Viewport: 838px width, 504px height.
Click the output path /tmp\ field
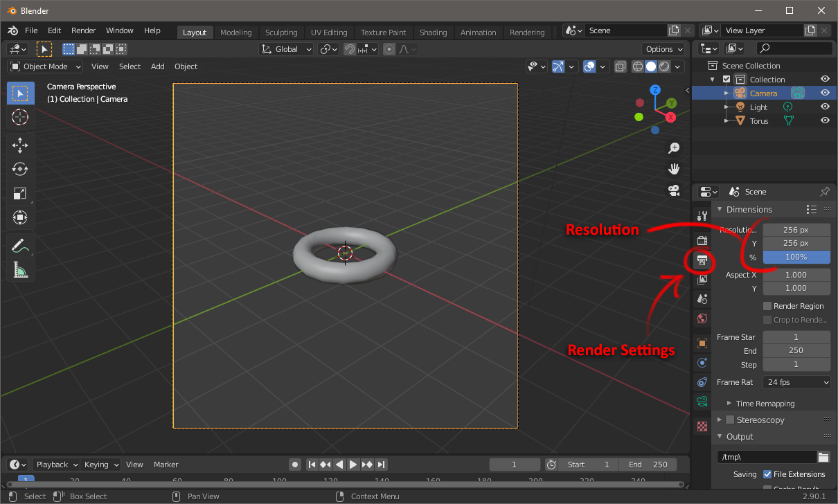click(x=767, y=457)
